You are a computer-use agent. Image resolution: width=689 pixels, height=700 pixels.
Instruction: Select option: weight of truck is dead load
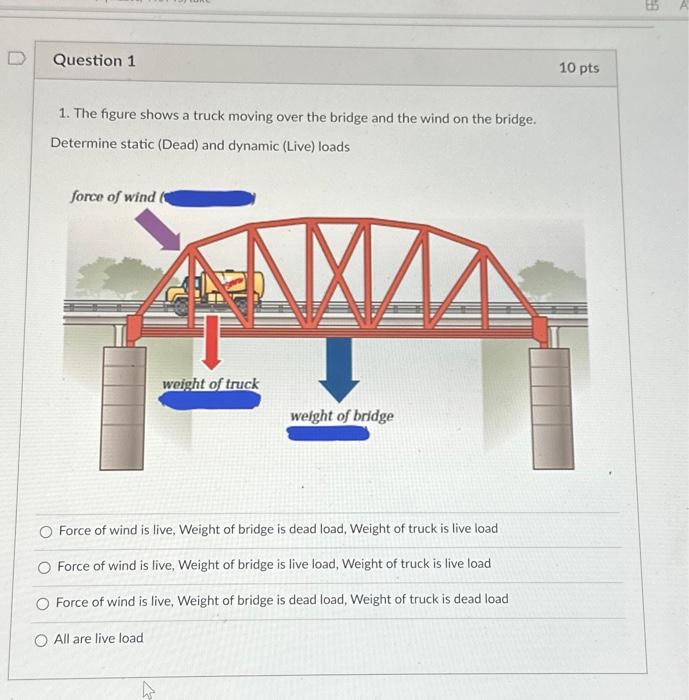42,604
